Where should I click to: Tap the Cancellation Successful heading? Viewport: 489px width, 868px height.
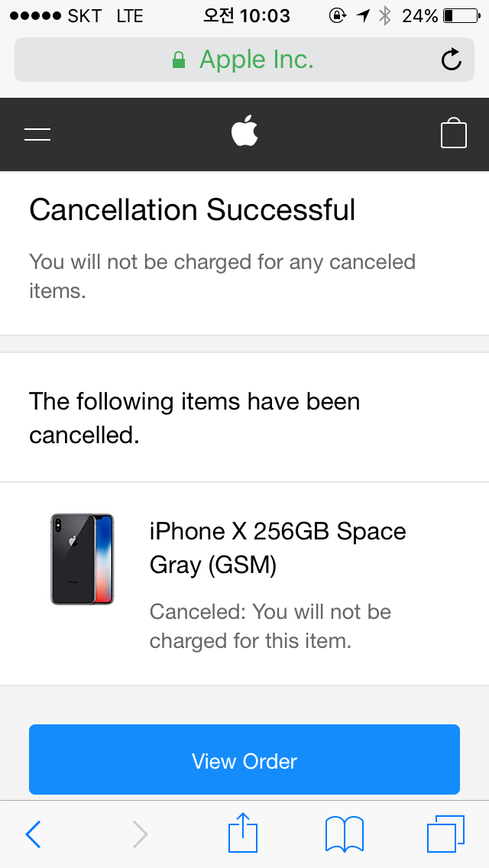point(193,209)
